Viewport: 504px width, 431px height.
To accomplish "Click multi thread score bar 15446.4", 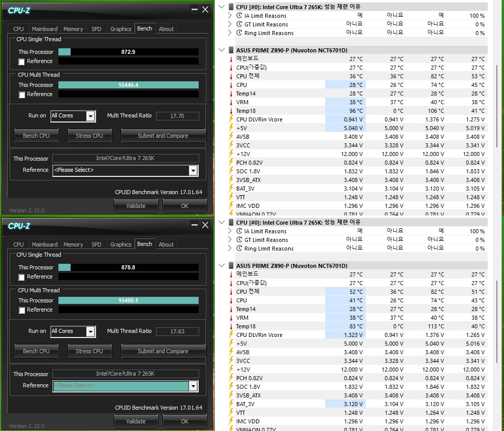I will (128, 85).
